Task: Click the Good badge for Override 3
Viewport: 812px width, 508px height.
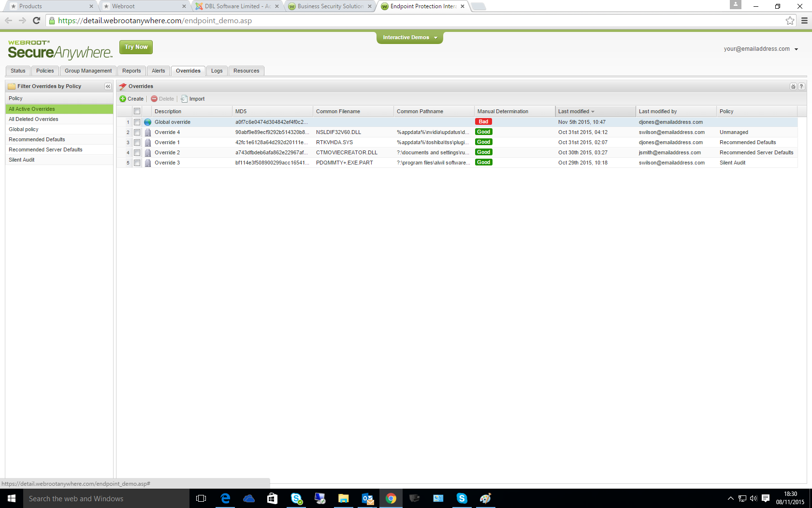Action: coord(483,162)
